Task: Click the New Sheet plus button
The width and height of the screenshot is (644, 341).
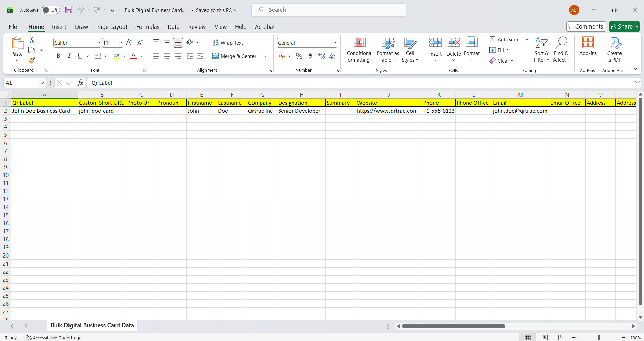Action: 159,326
